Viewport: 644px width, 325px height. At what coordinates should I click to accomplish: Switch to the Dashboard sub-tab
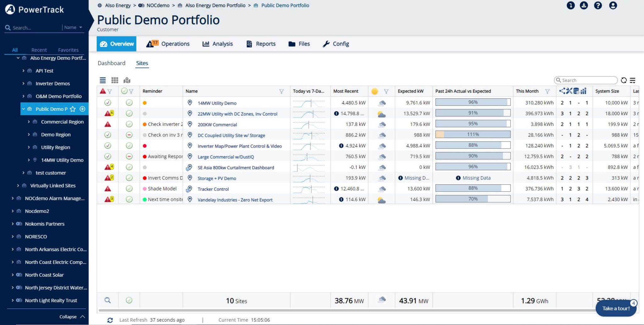tap(111, 63)
